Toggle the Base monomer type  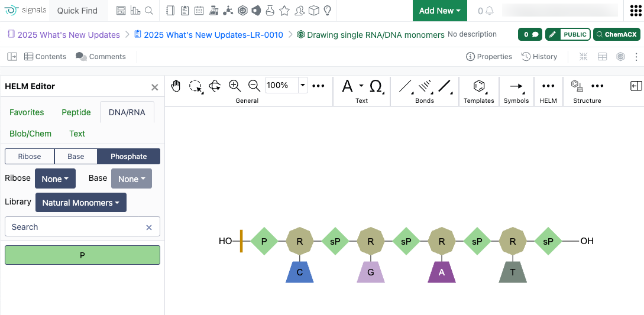(x=76, y=157)
